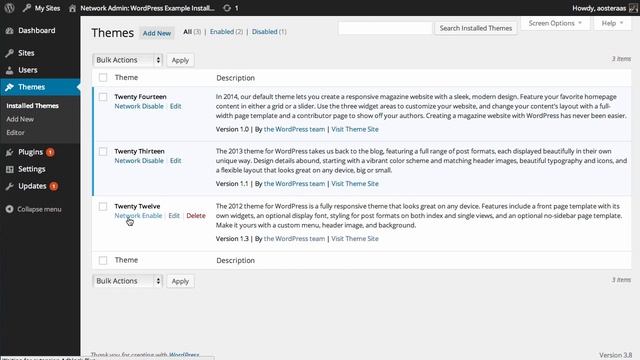Viewport: 640px width, 360px height.
Task: Check the Twenty Thirteen theme checkbox
Action: click(x=103, y=151)
